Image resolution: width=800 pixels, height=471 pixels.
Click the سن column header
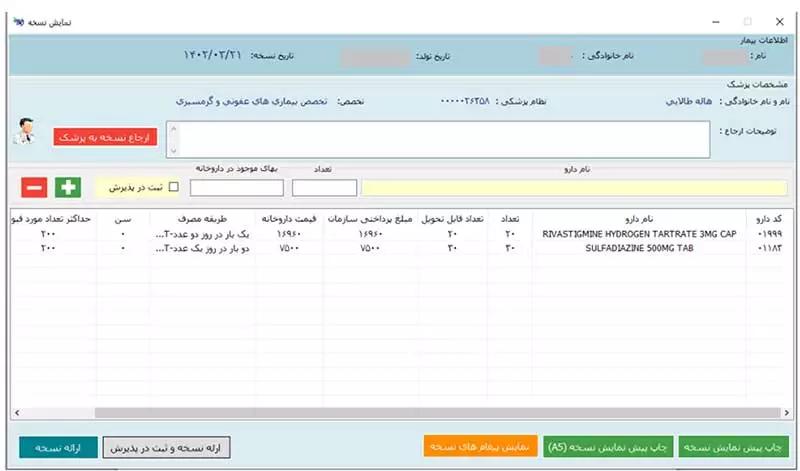point(122,219)
